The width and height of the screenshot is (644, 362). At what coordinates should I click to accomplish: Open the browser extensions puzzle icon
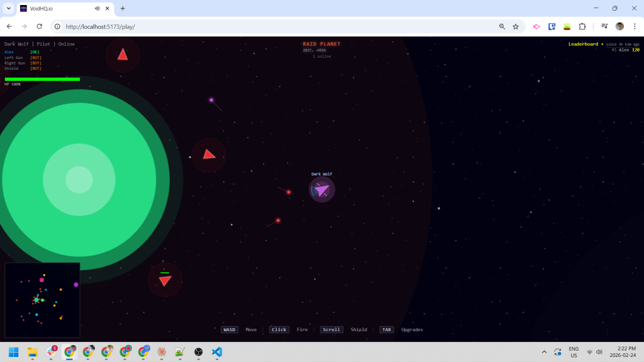[582, 26]
